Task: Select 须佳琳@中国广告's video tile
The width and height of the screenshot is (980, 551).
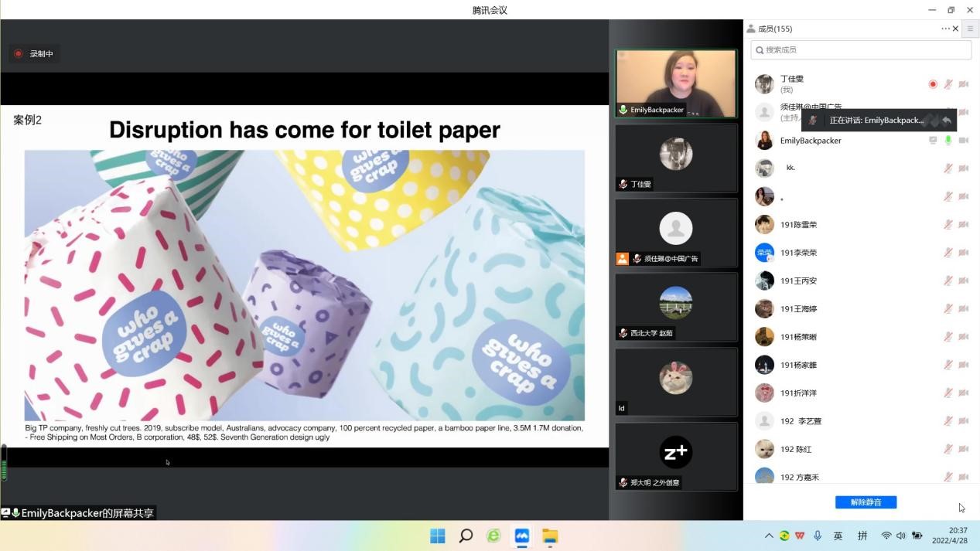Action: point(676,233)
